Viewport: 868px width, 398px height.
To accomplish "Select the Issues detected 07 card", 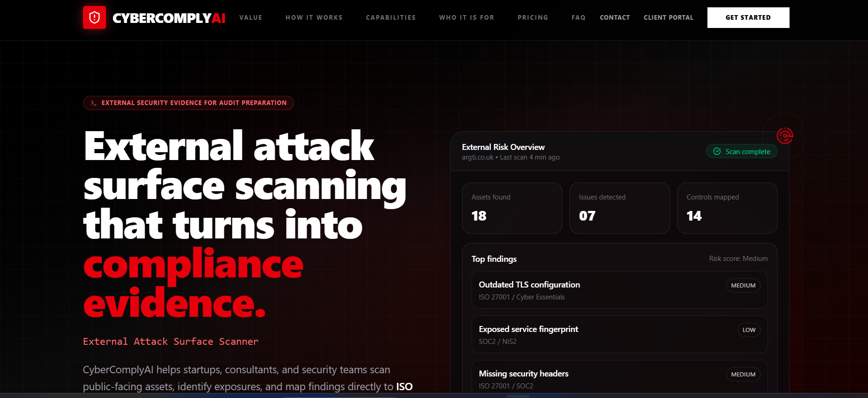I will coord(620,208).
